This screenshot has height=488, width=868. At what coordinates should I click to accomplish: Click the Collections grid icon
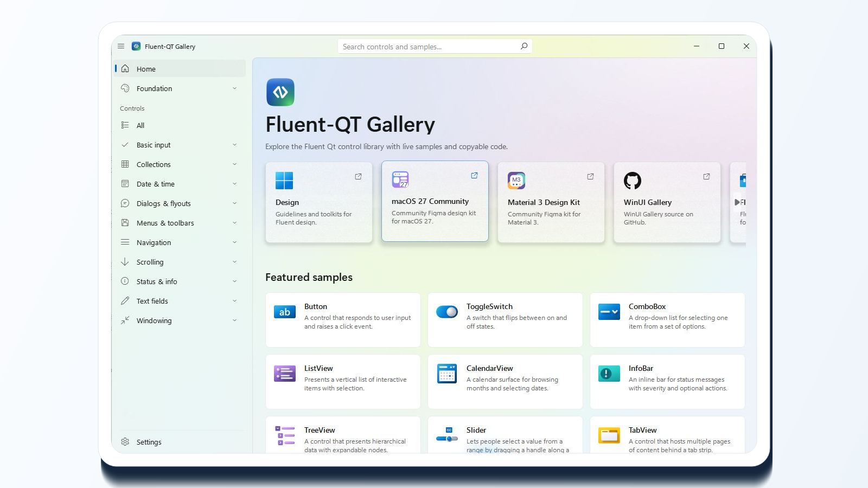pyautogui.click(x=125, y=164)
